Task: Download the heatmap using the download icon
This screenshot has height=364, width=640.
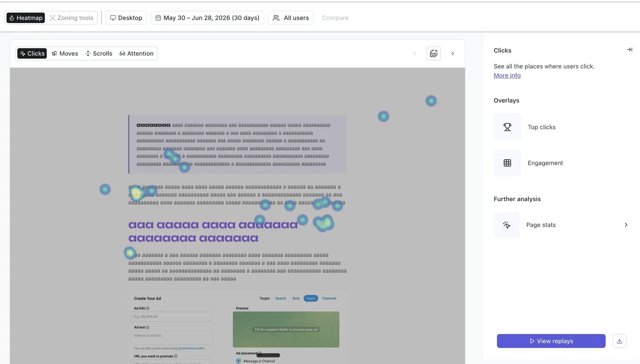Action: click(619, 341)
